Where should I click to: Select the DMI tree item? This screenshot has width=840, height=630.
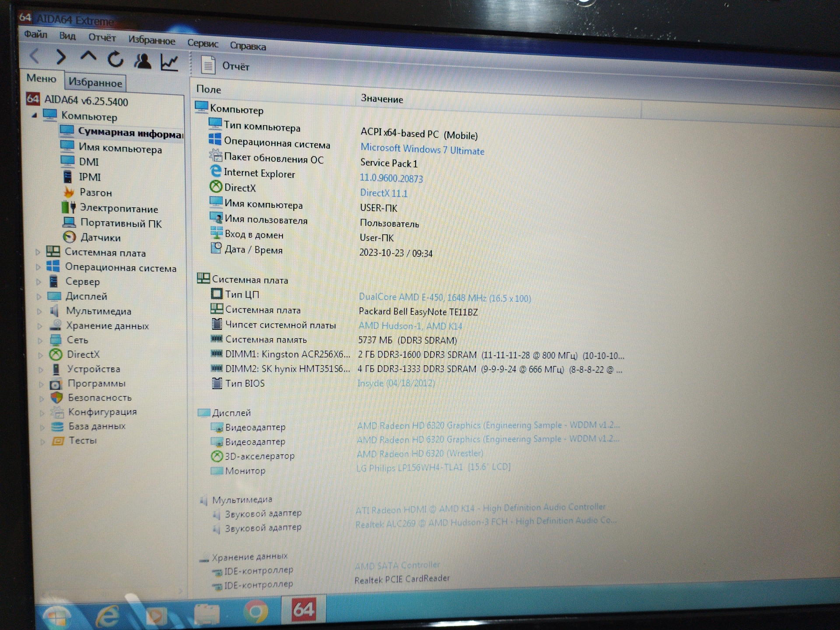click(x=88, y=162)
